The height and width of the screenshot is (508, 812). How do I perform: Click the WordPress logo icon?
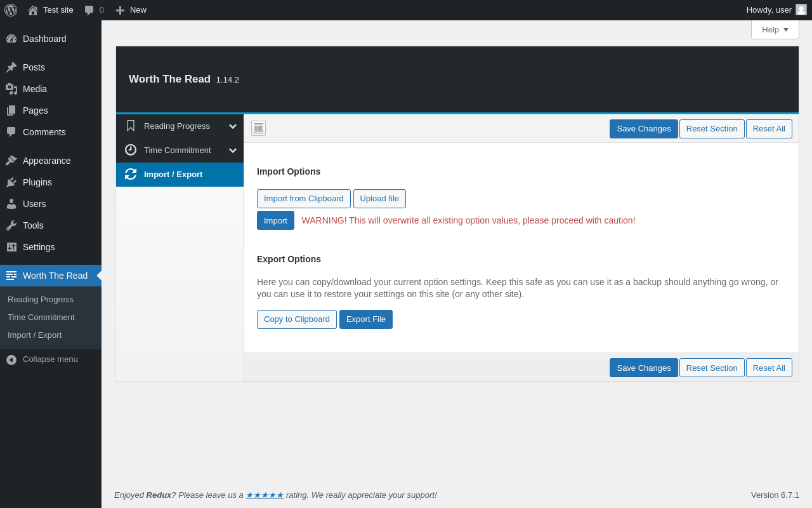point(11,10)
